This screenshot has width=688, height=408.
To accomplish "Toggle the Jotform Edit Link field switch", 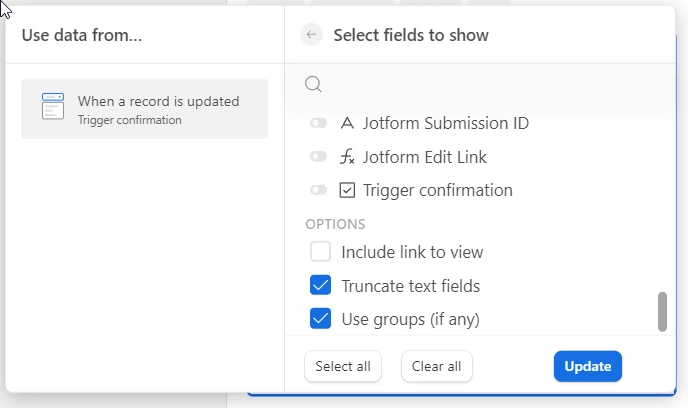I will (x=319, y=157).
